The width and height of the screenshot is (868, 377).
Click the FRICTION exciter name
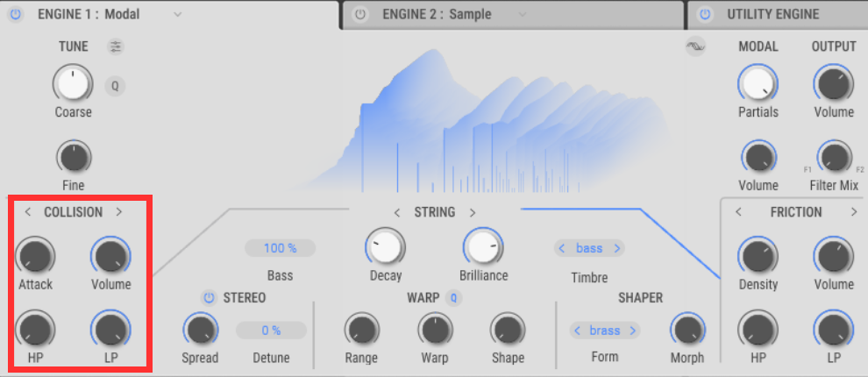[x=796, y=212]
